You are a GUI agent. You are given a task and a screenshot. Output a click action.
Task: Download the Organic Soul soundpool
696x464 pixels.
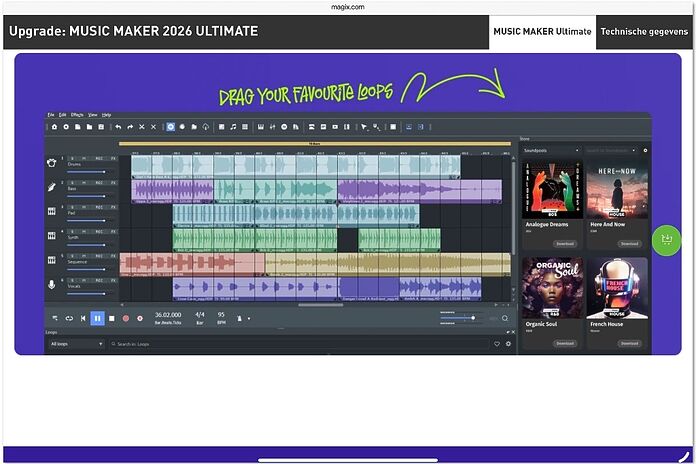(565, 344)
